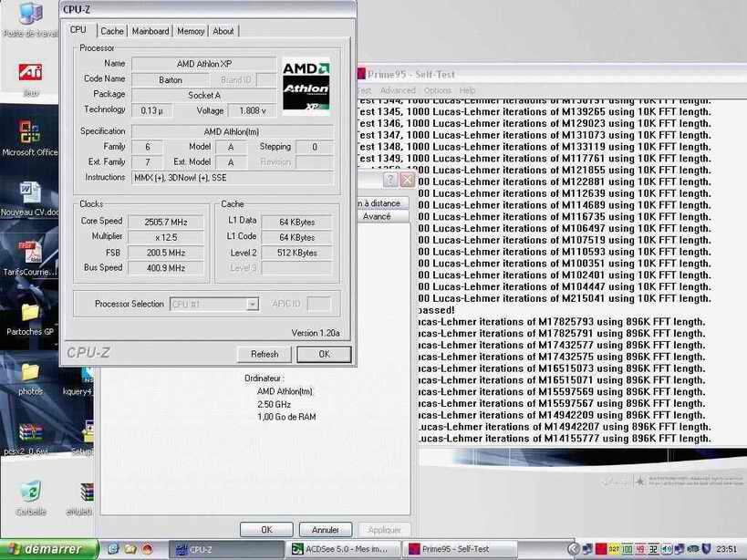This screenshot has height=560, width=747.
Task: Click the red square system tray icon
Action: [601, 549]
